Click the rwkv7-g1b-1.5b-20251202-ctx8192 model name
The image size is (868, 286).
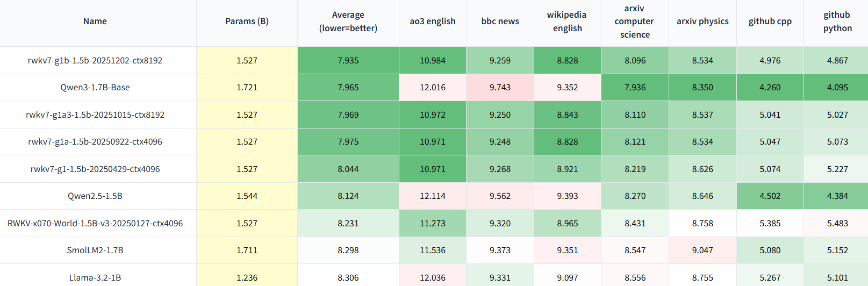click(95, 61)
